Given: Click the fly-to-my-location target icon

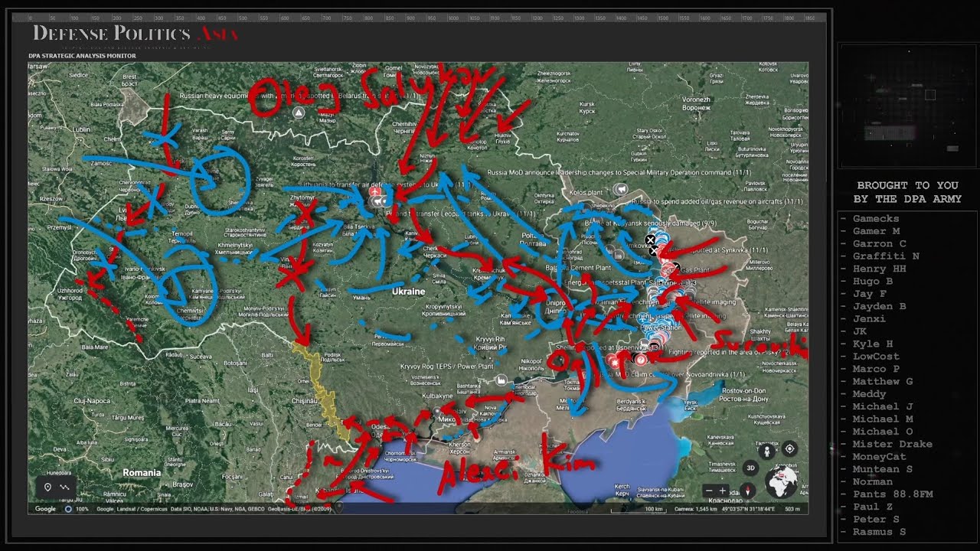Looking at the screenshot, I should click(789, 450).
